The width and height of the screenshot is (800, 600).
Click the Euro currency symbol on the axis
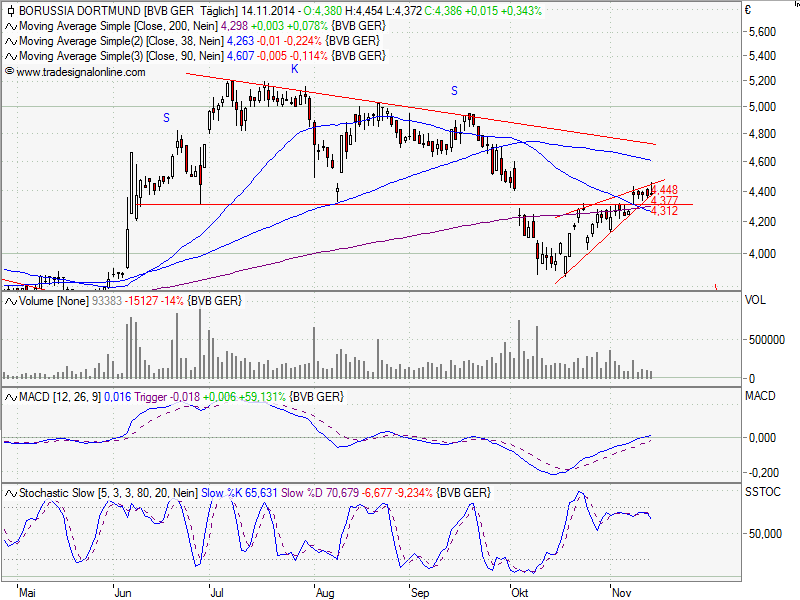(x=748, y=10)
